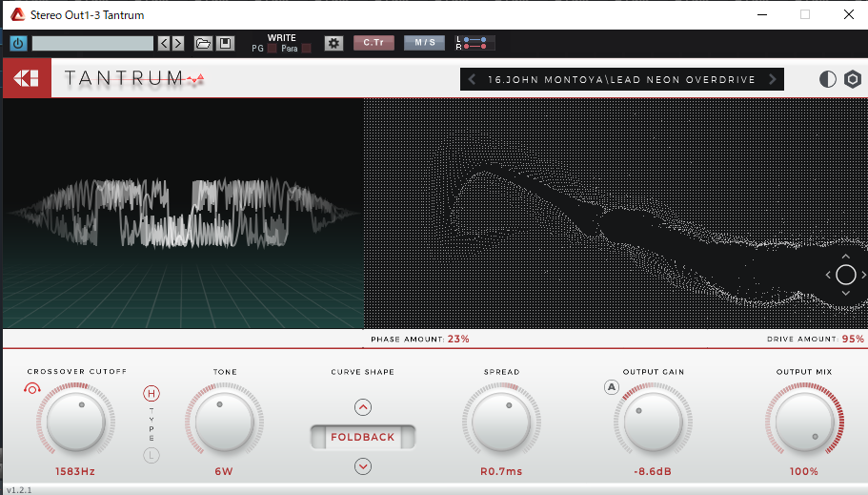Go to previous host preset arrow
This screenshot has width=868, height=495.
[164, 43]
